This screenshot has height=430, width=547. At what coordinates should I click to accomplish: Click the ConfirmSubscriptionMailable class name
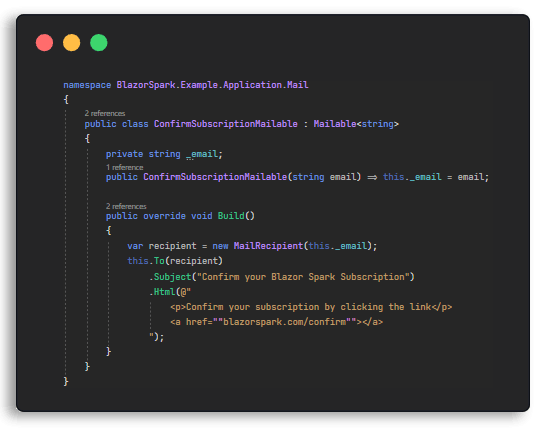coord(226,124)
